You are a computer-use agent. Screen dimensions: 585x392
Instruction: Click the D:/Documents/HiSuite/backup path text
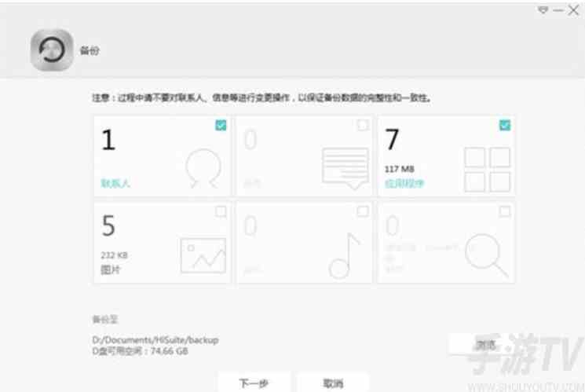[x=155, y=339]
